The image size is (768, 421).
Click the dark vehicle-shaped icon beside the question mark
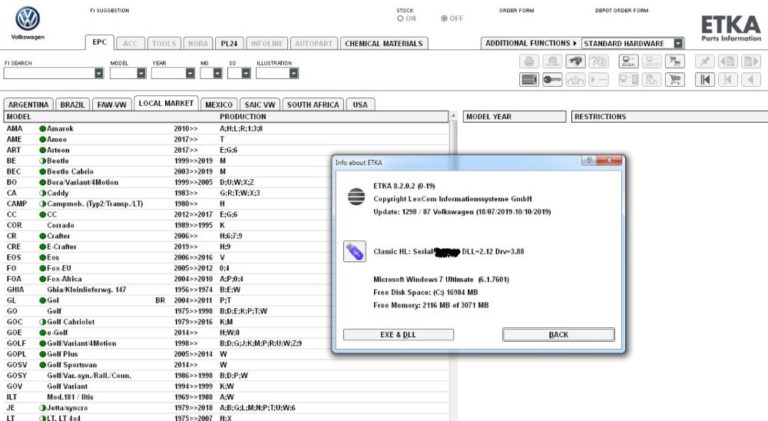(x=576, y=61)
